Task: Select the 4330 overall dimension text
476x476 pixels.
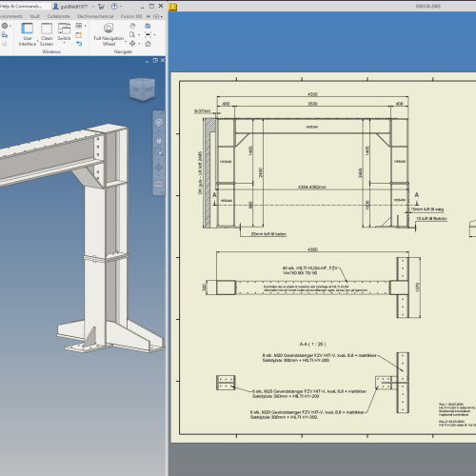Action: point(312,94)
